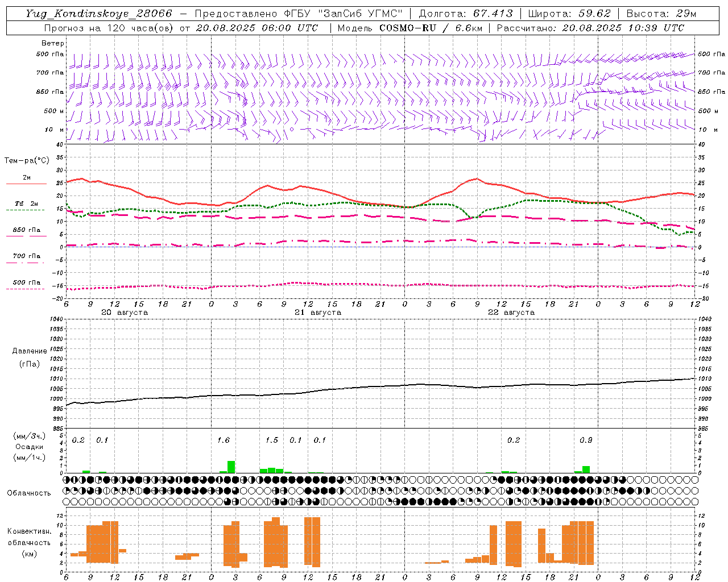The height and width of the screenshot is (582, 728).
Task: Click the "Конвективн." convective cloud label
Action: pos(30,531)
